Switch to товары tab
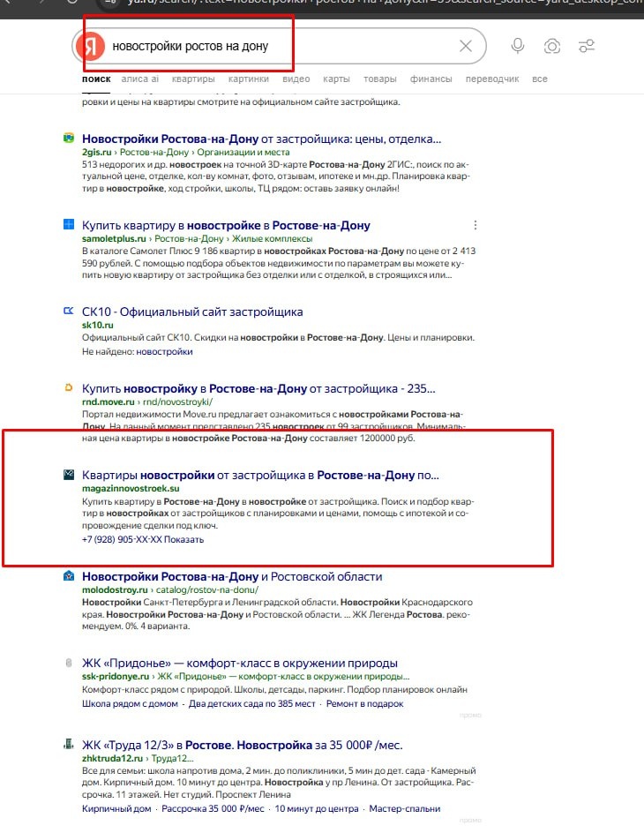The image size is (644, 833). tap(380, 79)
